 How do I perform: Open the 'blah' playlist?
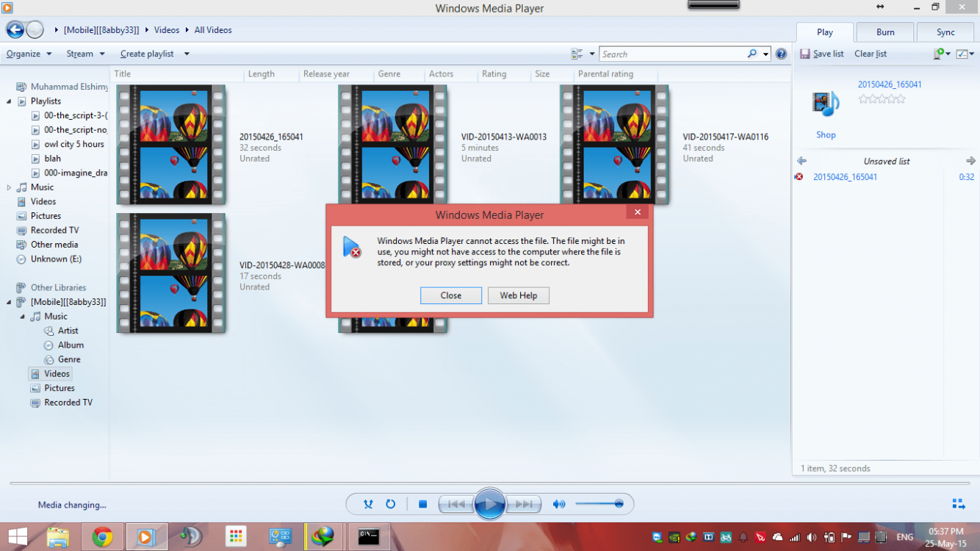pos(52,159)
